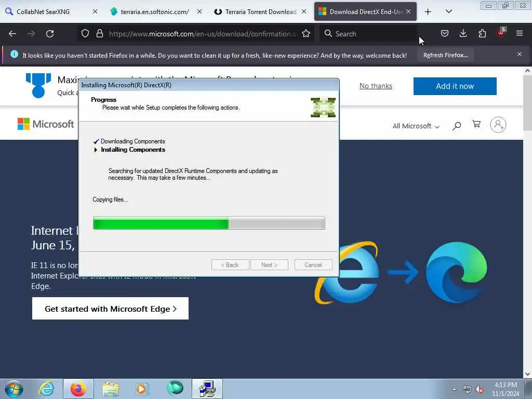Viewport: 532px width, 399px height.
Task: Click the Edge logo image on the page
Action: [456, 272]
